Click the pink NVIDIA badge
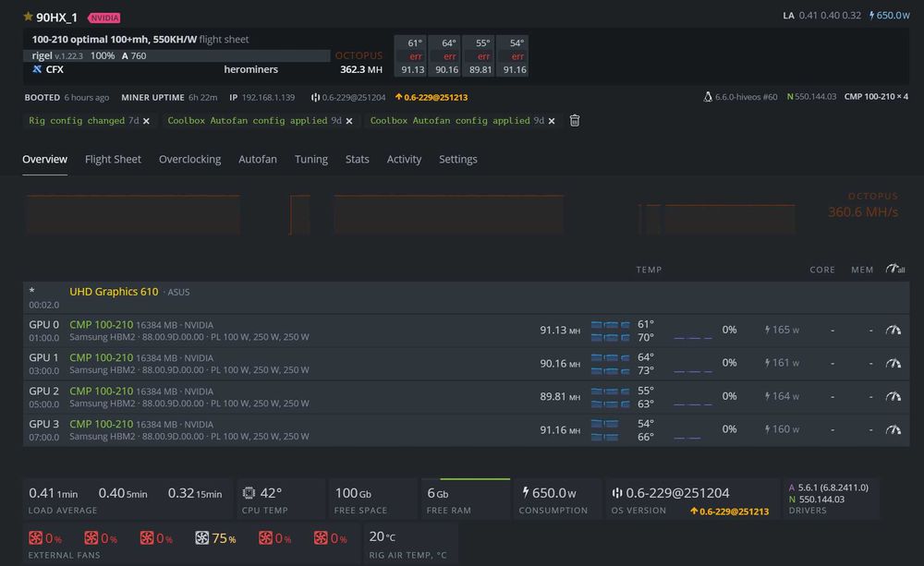This screenshot has width=924, height=566. point(104,18)
